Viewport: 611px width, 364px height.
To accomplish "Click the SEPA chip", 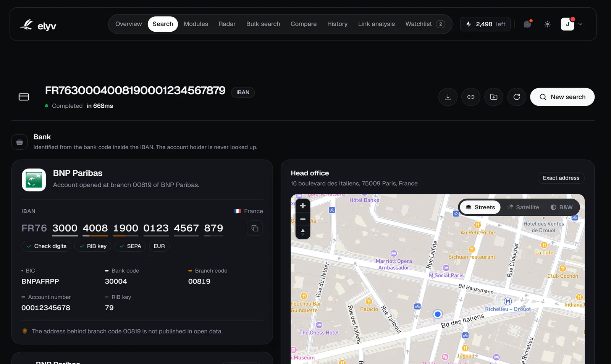I will (x=130, y=246).
